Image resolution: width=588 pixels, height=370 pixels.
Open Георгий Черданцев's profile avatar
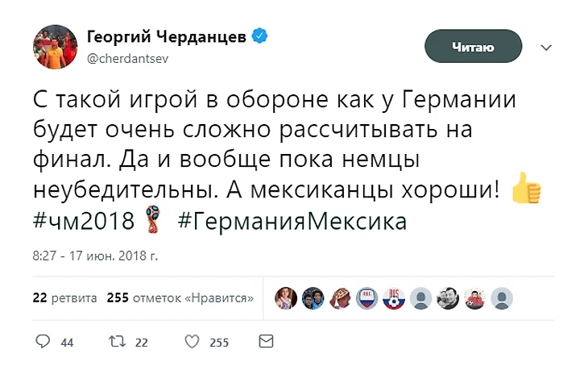tap(55, 47)
